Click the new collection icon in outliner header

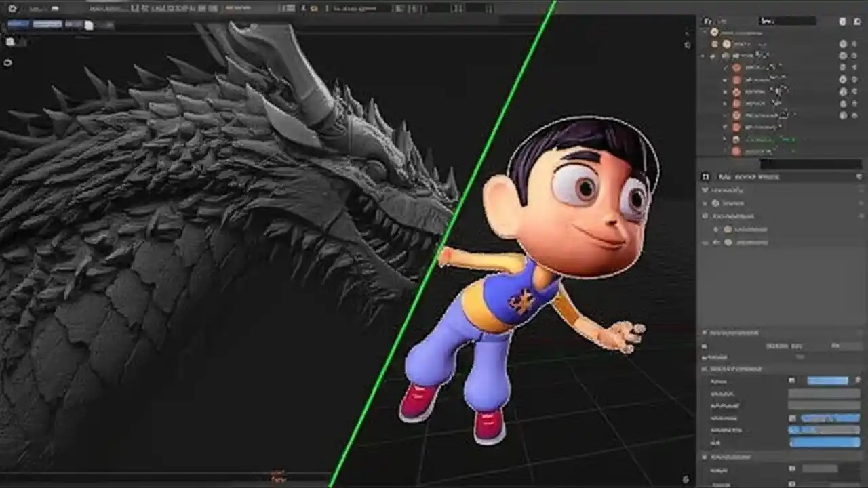coord(842,20)
